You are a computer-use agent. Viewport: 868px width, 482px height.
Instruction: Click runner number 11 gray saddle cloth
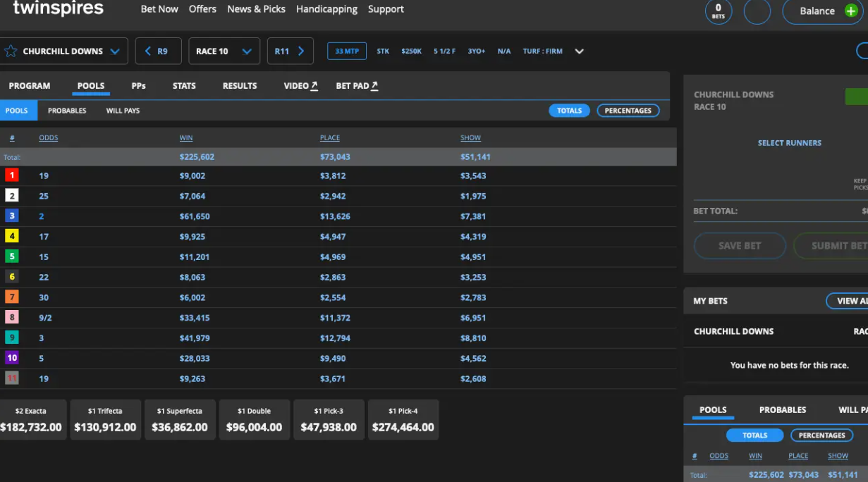pyautogui.click(x=12, y=378)
